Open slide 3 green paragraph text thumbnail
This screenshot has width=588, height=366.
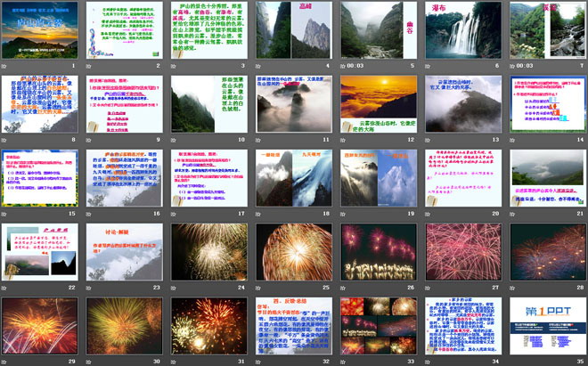pos(209,30)
